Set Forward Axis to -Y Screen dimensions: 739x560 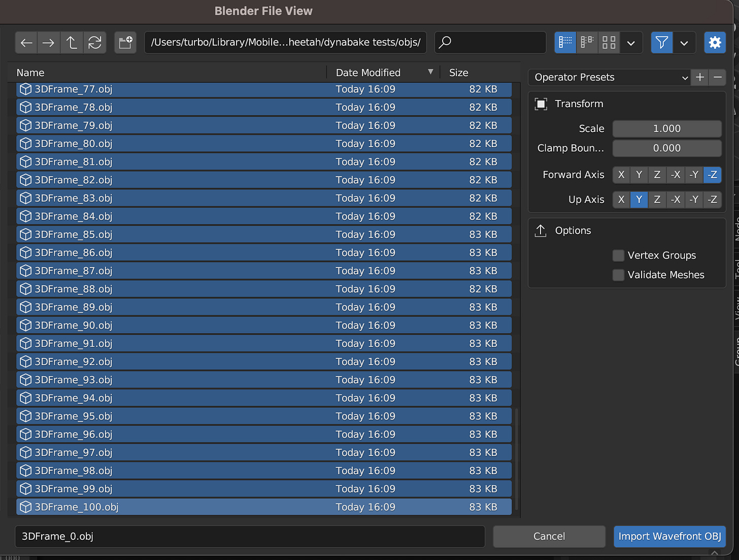(694, 175)
